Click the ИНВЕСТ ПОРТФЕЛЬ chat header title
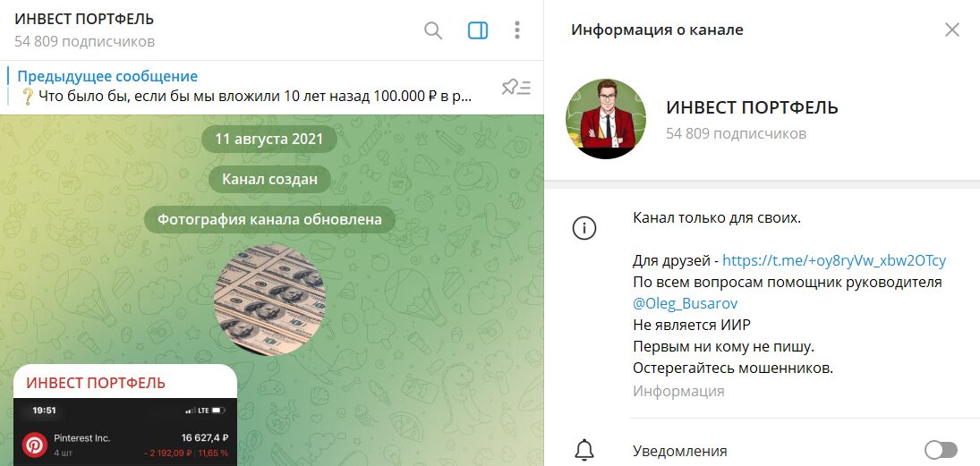This screenshot has height=466, width=980. click(84, 19)
